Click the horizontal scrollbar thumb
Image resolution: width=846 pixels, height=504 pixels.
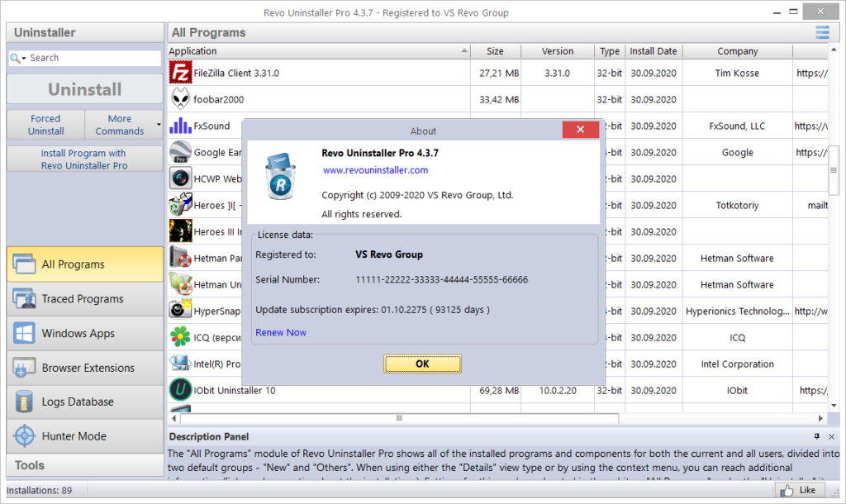click(x=399, y=418)
